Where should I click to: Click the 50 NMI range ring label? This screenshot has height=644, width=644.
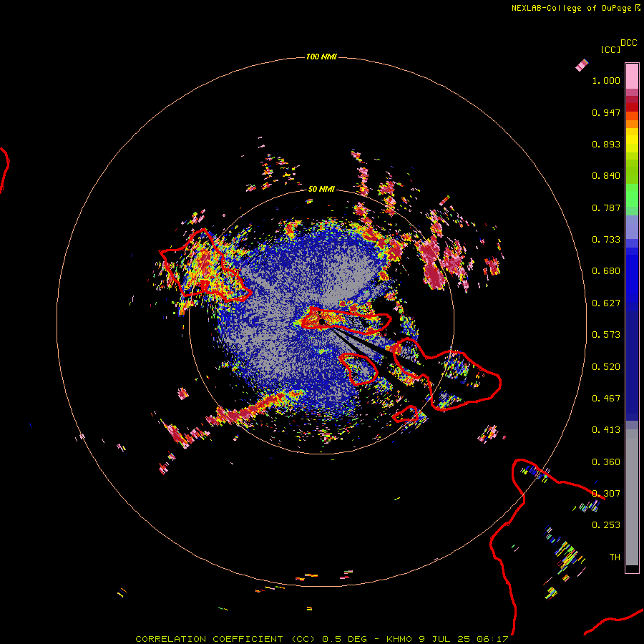coord(321,190)
